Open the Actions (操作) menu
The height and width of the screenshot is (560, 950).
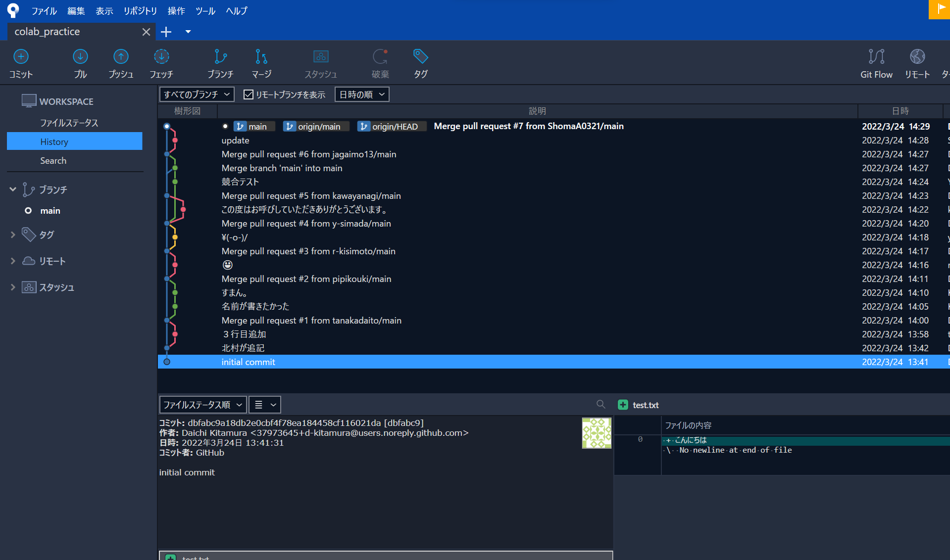click(176, 10)
